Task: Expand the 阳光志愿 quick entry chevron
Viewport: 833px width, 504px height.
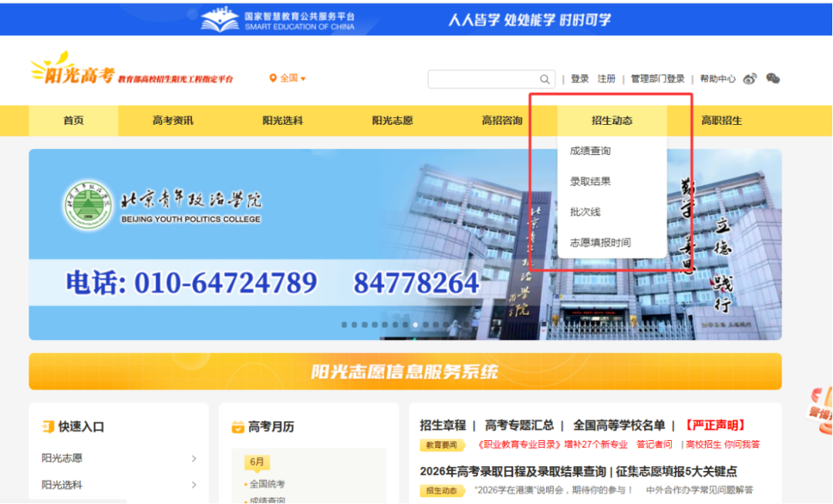Action: click(x=194, y=459)
